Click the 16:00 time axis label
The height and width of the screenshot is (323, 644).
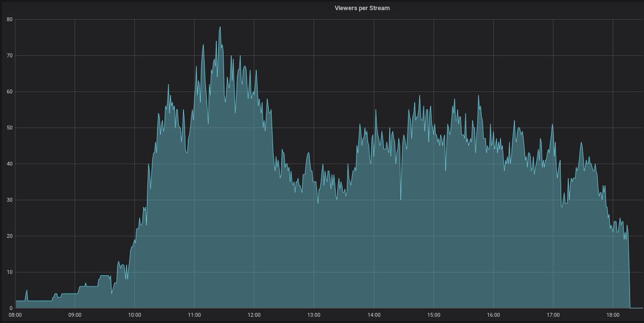point(494,315)
